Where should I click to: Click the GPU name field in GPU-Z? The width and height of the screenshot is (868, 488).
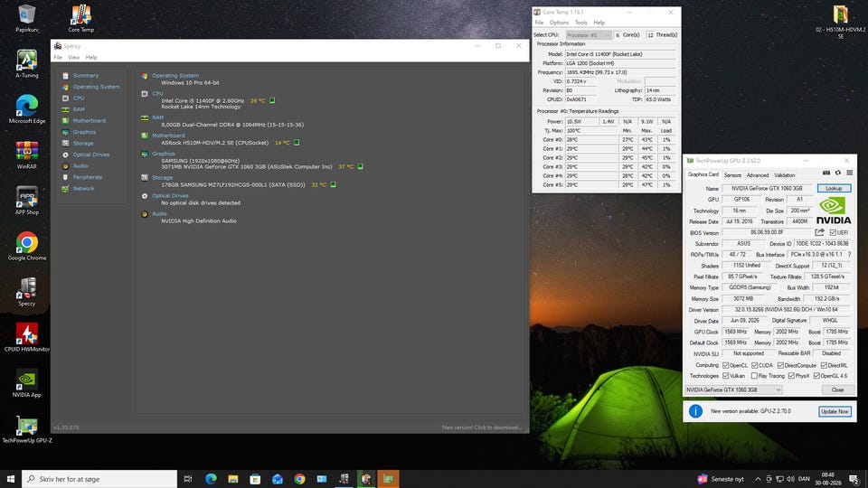(x=767, y=188)
